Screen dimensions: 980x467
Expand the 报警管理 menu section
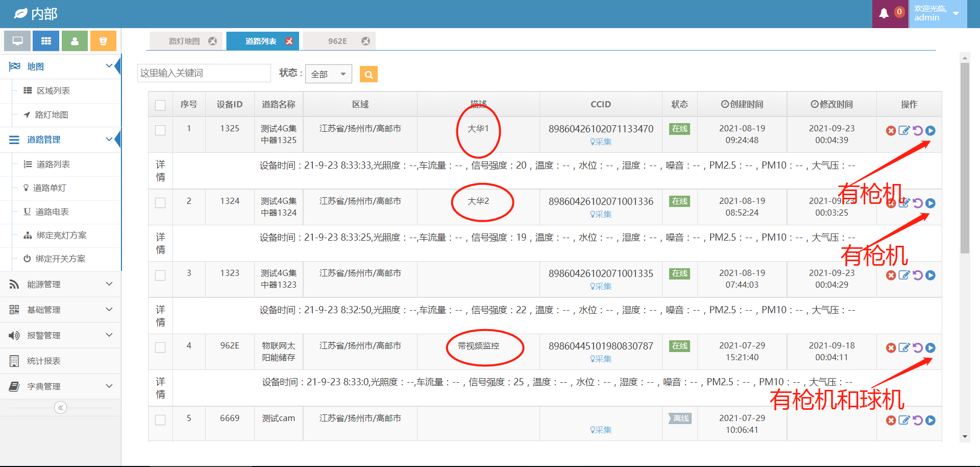coord(60,335)
